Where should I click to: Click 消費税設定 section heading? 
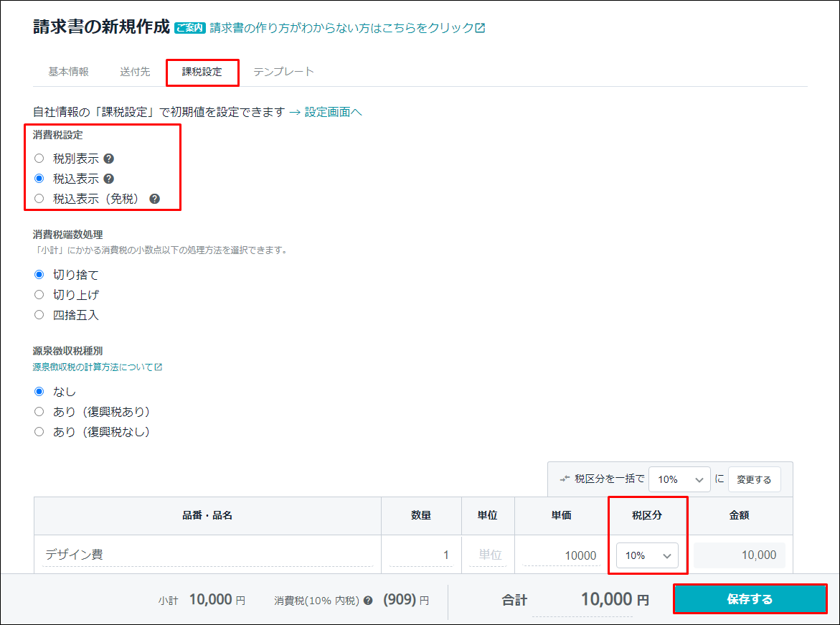pos(58,135)
